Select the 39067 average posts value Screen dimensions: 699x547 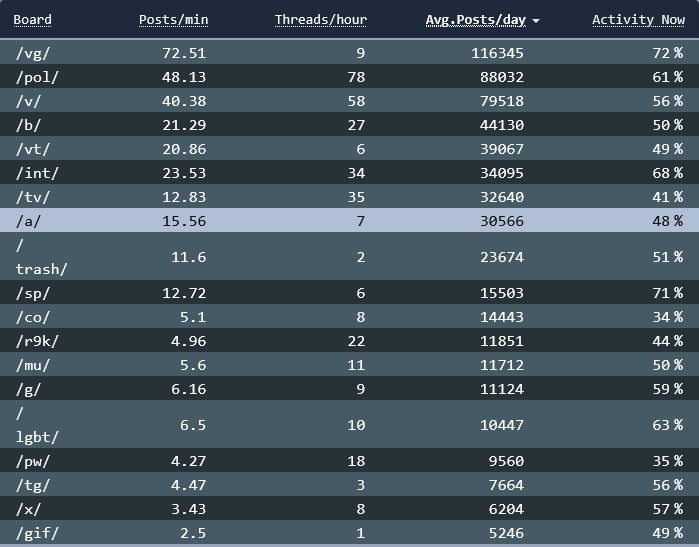click(502, 149)
